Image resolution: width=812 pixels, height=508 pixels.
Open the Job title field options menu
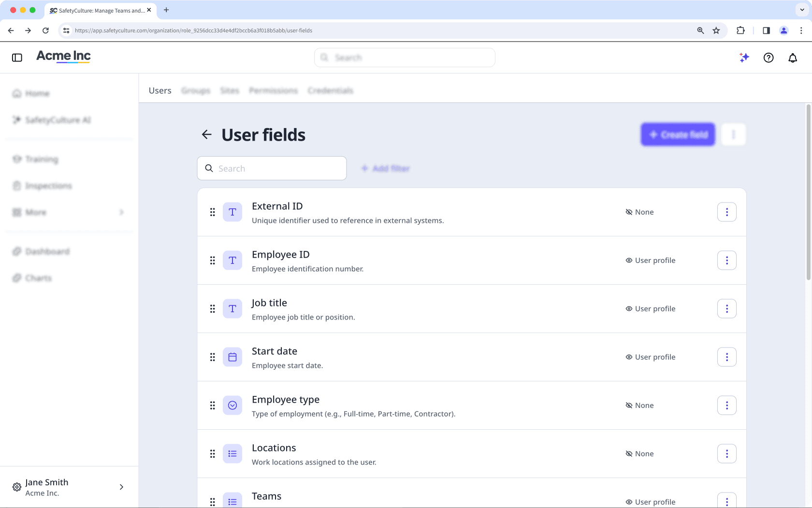pyautogui.click(x=726, y=308)
